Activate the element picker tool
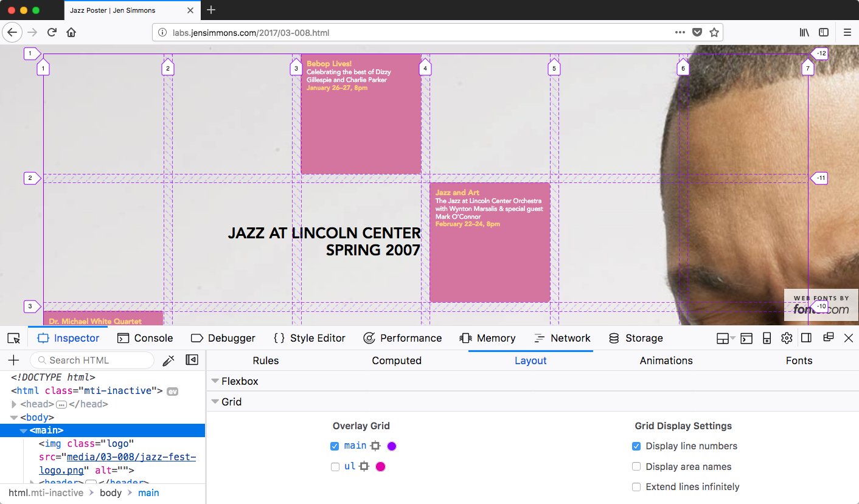The width and height of the screenshot is (859, 504). coord(14,338)
